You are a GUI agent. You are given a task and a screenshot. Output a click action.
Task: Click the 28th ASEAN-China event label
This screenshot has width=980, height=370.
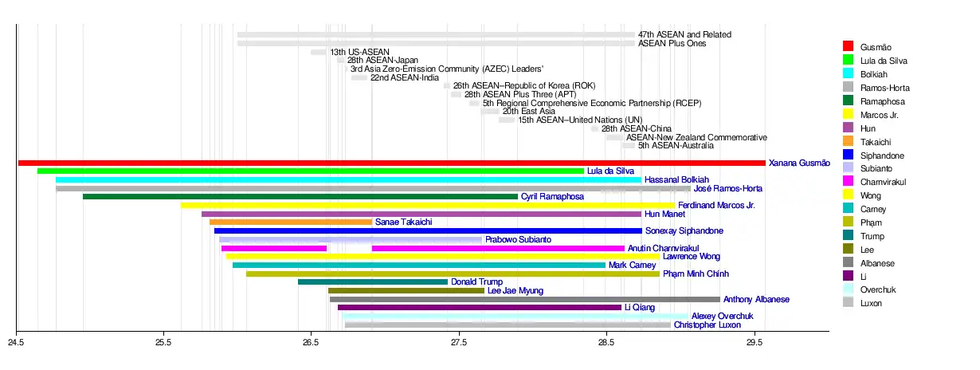tap(637, 128)
